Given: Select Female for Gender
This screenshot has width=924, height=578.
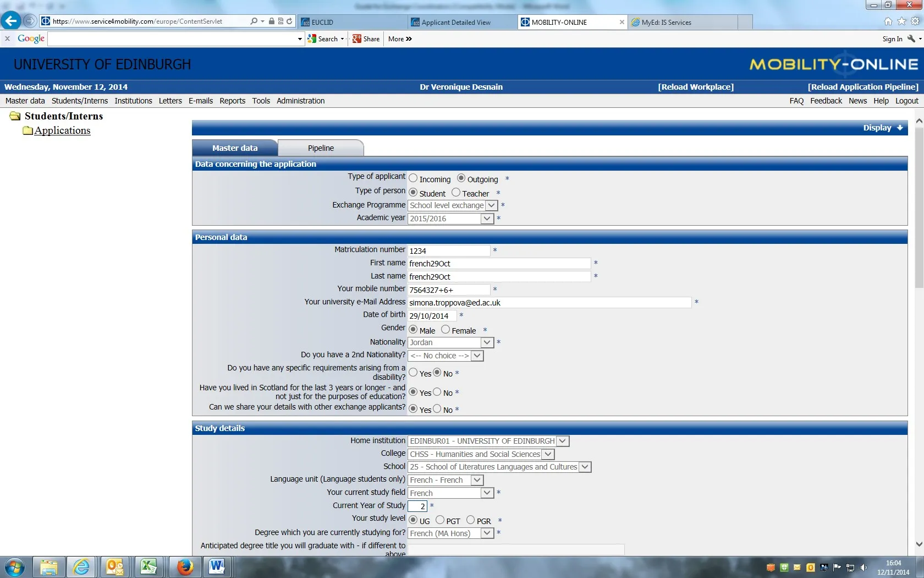Looking at the screenshot, I should tap(445, 330).
